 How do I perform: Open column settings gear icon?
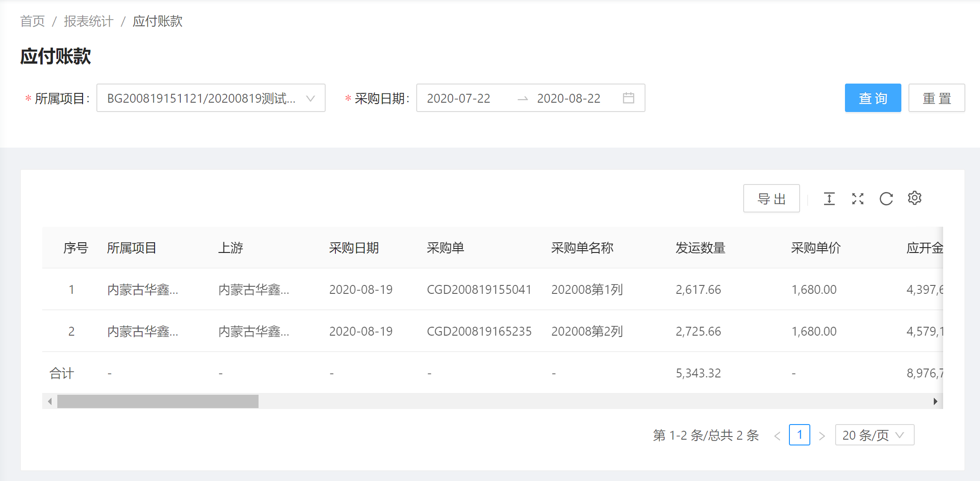914,198
